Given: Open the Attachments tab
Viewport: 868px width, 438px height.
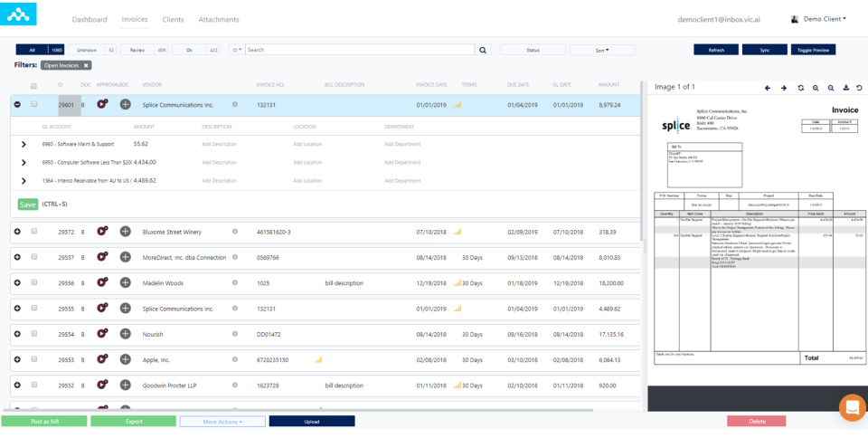Looking at the screenshot, I should pyautogui.click(x=219, y=19).
